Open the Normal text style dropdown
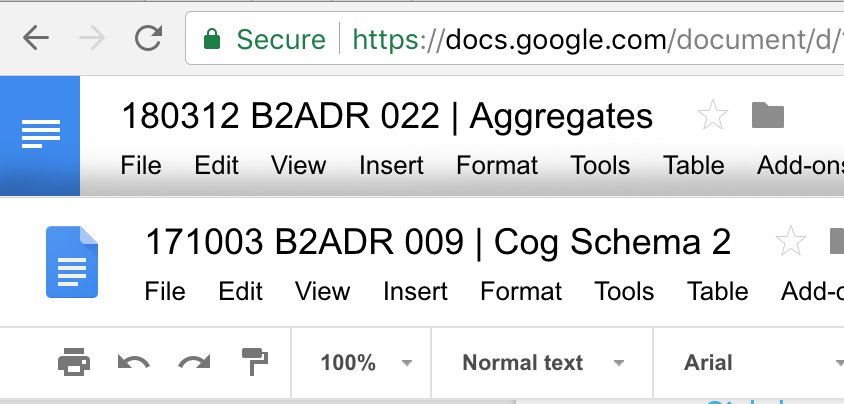 click(543, 363)
